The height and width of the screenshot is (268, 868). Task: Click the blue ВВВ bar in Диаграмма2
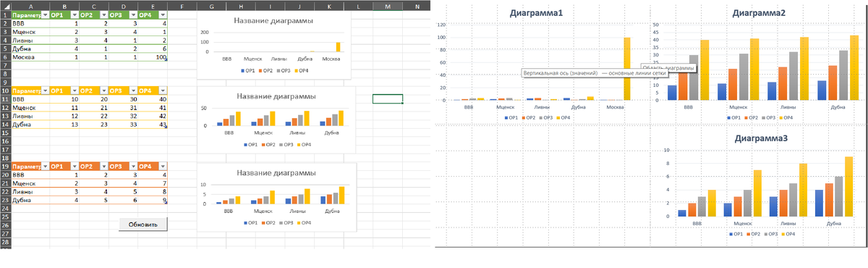(672, 93)
